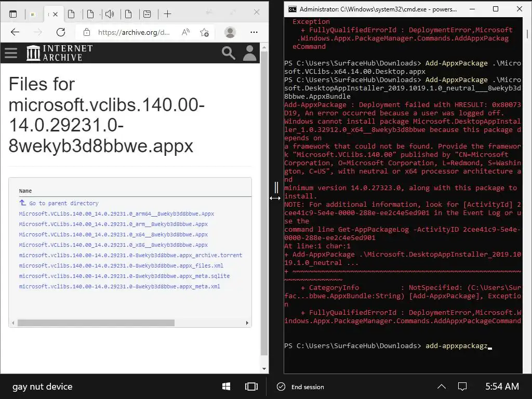Download the arm__ VCLibs Appx file
Screen dimensions: 532x399
(x=113, y=224)
